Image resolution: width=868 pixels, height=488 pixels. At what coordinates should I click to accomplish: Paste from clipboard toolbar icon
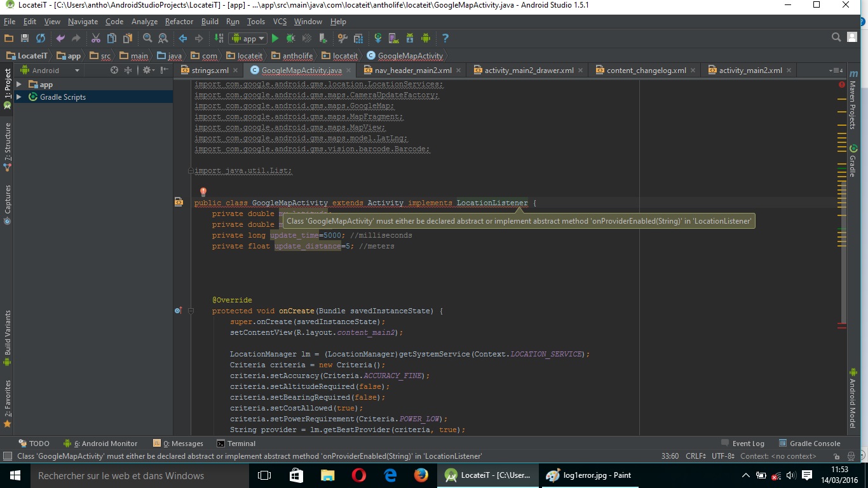128,38
